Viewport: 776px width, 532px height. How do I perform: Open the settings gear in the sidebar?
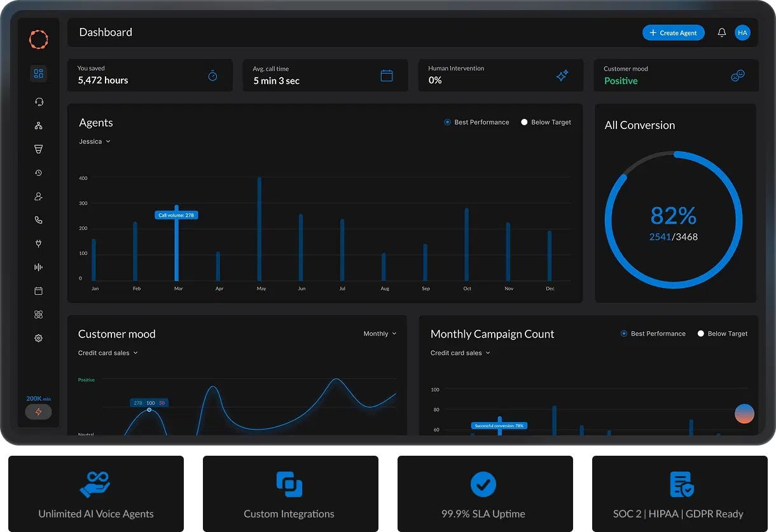[38, 338]
